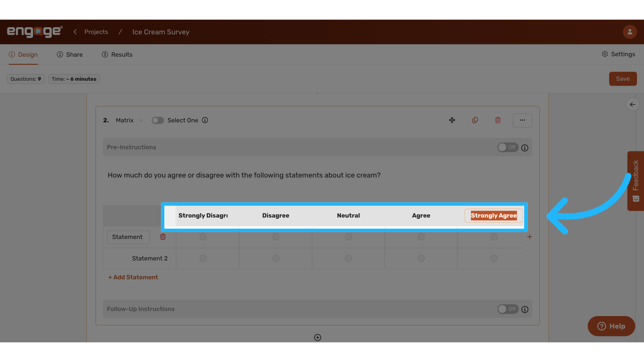Viewport: 644px width, 362px height.
Task: Select Strongly Disagree for Statement row
Action: pyautogui.click(x=203, y=237)
